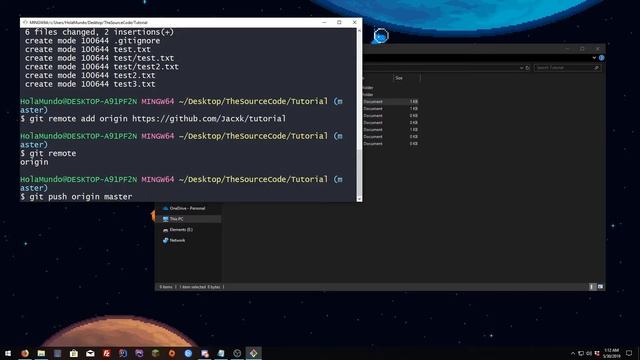This screenshot has height=360, width=640.
Task: Open the Action Center notifications
Action: point(629,353)
